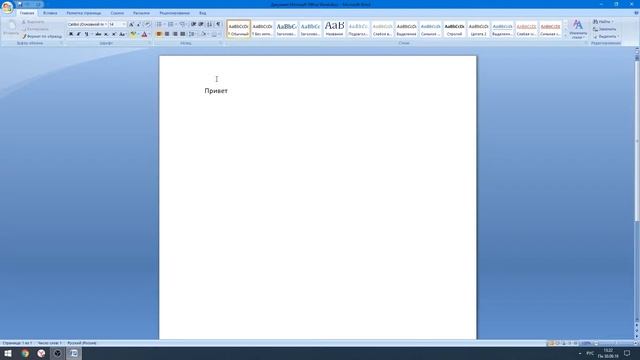Center the paragraph text
The height and width of the screenshot is (360, 640).
point(167,34)
